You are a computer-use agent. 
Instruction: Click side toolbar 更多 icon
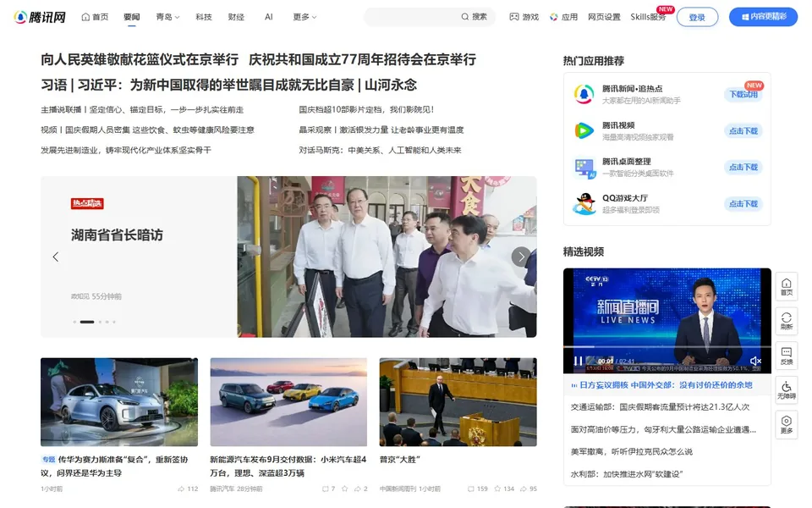[x=786, y=424]
